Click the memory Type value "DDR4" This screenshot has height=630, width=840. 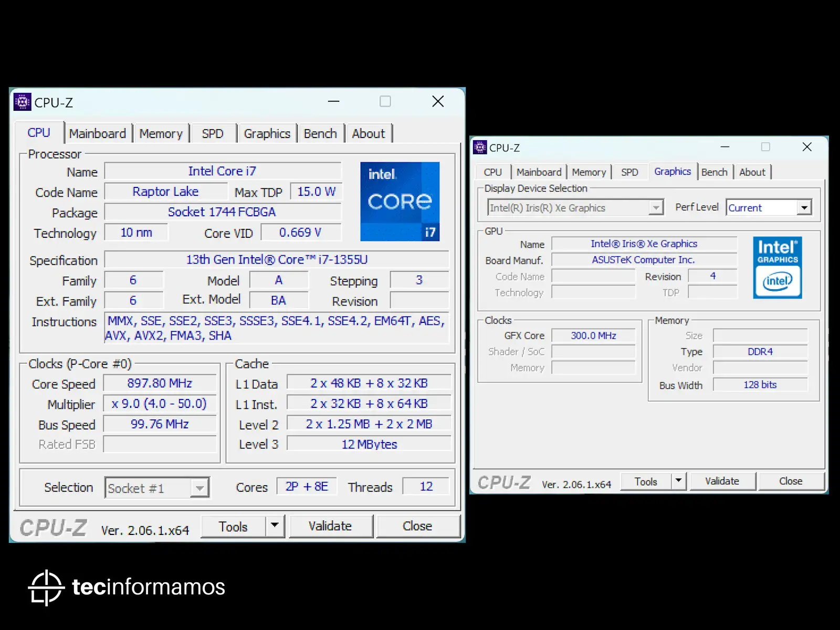(760, 352)
